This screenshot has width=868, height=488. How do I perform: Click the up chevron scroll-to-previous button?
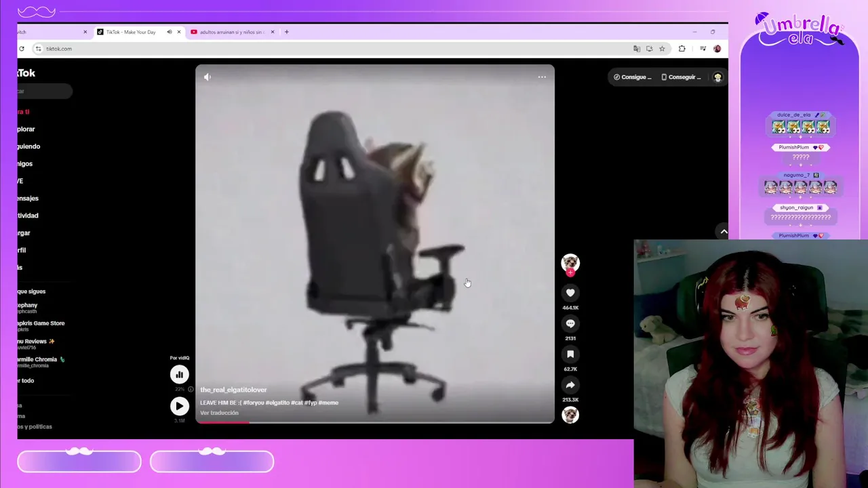[724, 232]
